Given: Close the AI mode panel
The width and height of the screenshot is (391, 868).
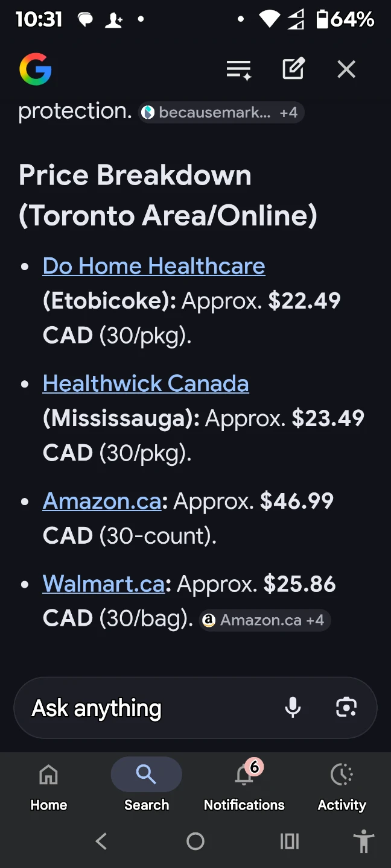Looking at the screenshot, I should 346,69.
